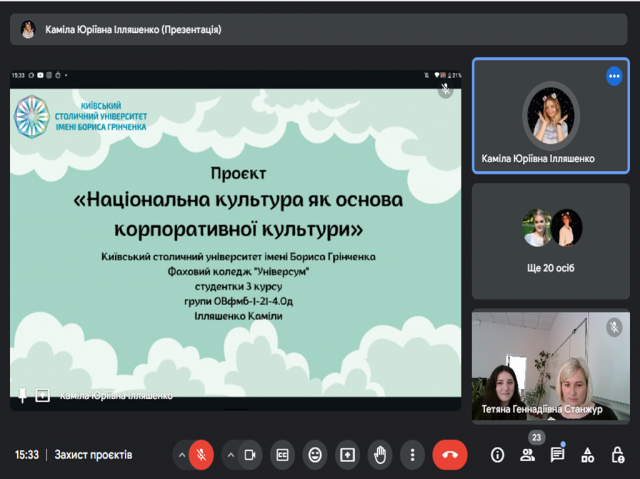Select Тетяна Геннадіївна Станжур video tile

tap(551, 366)
